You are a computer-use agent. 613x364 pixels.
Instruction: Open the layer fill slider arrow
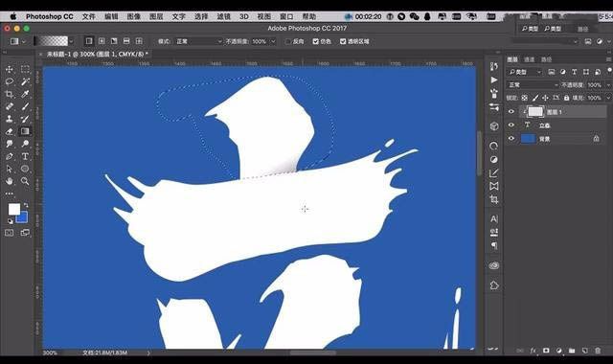coord(608,98)
